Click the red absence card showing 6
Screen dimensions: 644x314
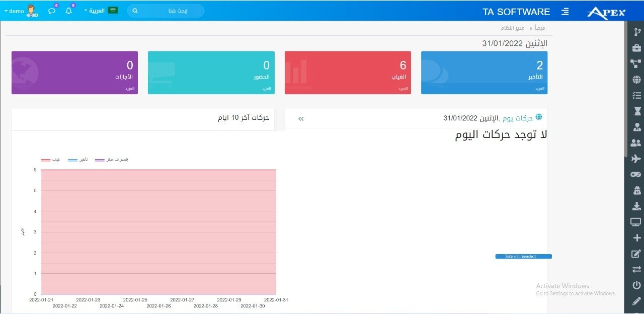pyautogui.click(x=348, y=72)
